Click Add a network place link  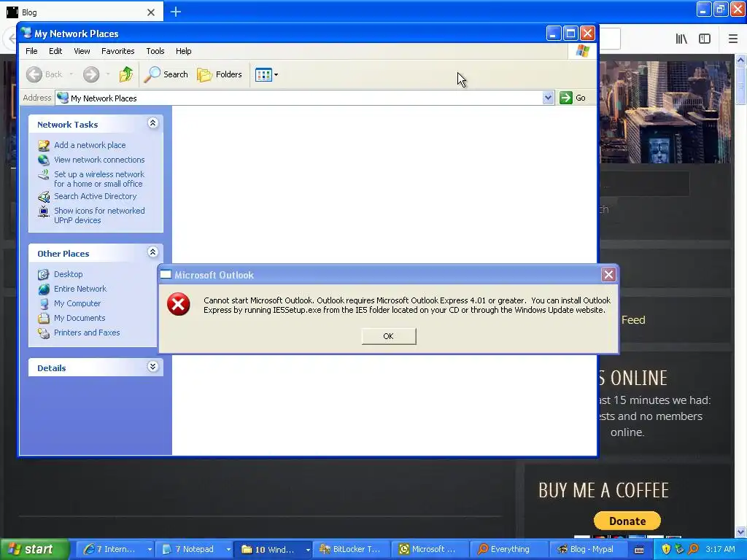90,145
